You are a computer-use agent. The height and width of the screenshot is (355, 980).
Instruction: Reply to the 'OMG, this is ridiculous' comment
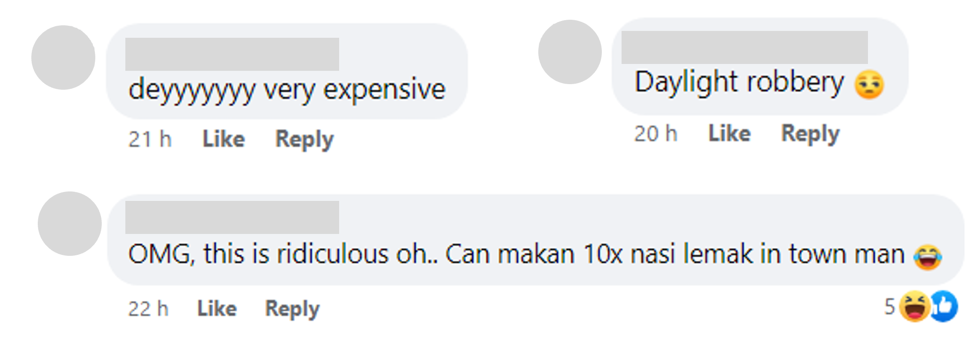click(292, 309)
